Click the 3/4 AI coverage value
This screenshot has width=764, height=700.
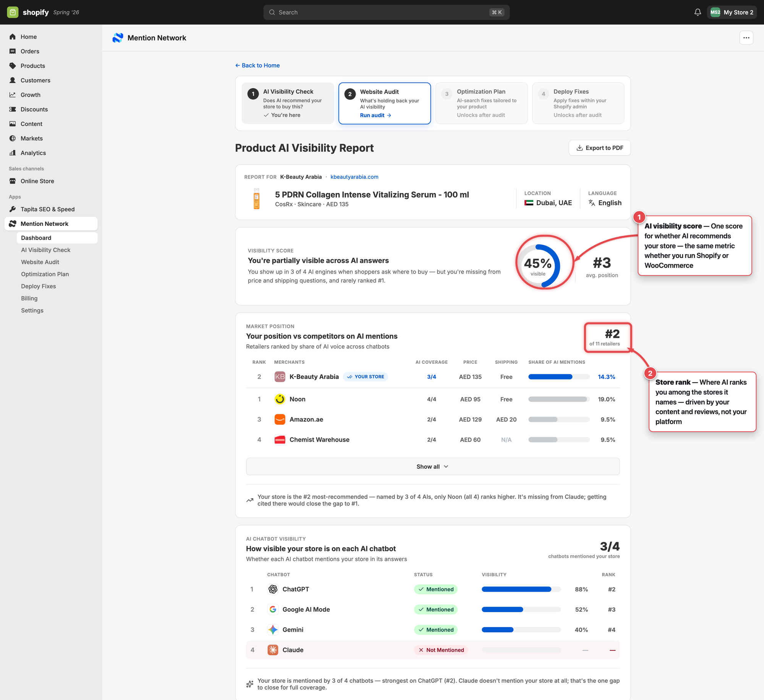click(x=431, y=377)
